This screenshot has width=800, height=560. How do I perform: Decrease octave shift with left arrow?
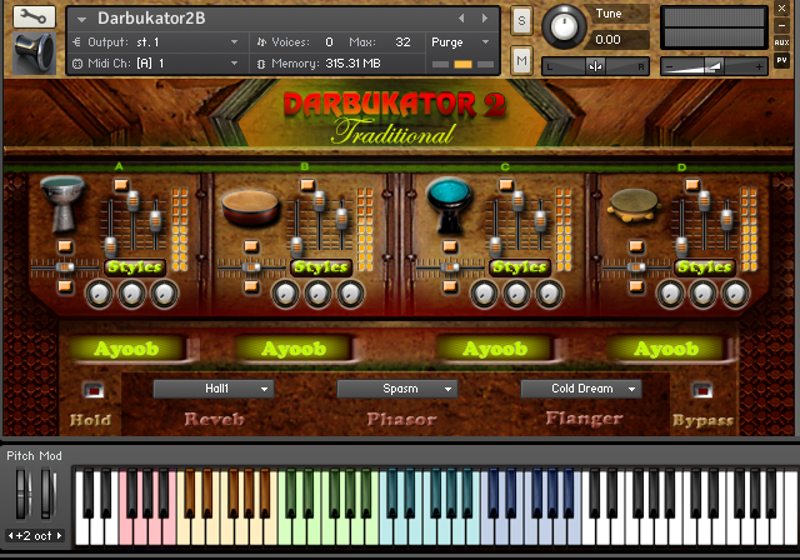pos(10,536)
